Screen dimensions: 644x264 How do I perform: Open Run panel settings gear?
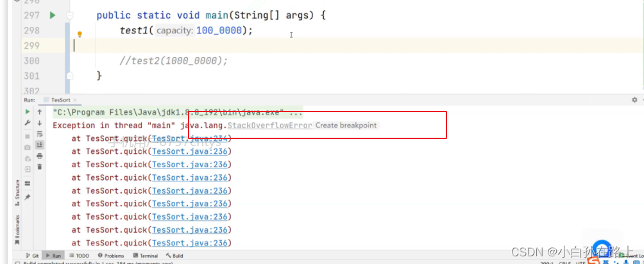coord(634,100)
